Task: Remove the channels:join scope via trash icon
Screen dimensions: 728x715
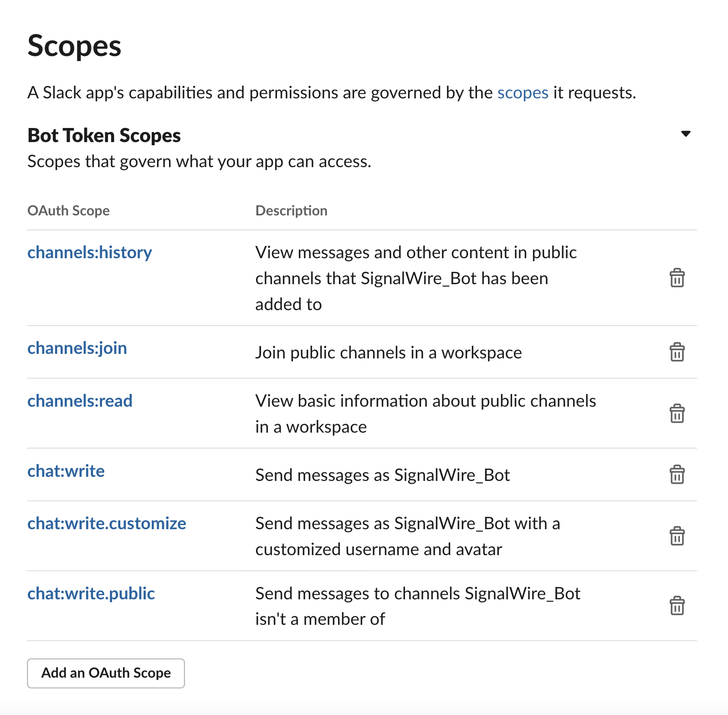Action: (x=677, y=352)
